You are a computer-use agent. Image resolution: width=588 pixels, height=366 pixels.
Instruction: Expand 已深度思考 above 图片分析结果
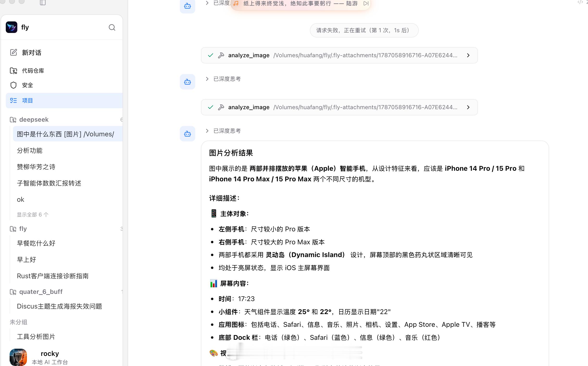coord(223,131)
